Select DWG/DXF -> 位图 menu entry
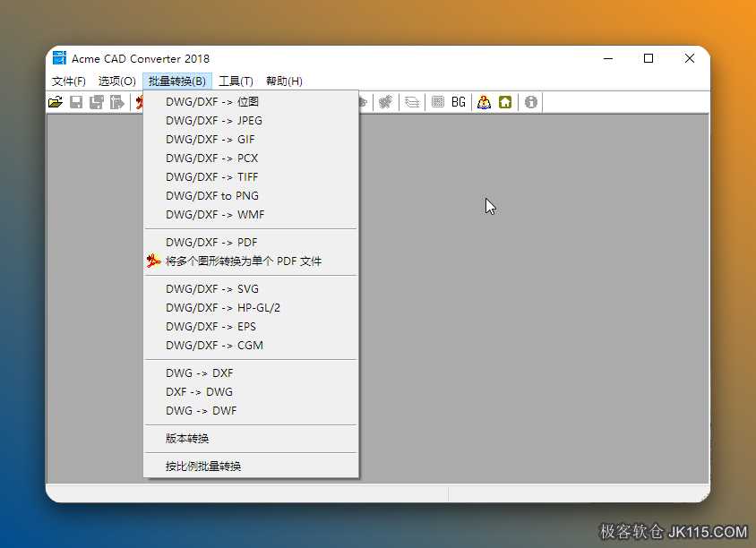 pyautogui.click(x=251, y=102)
